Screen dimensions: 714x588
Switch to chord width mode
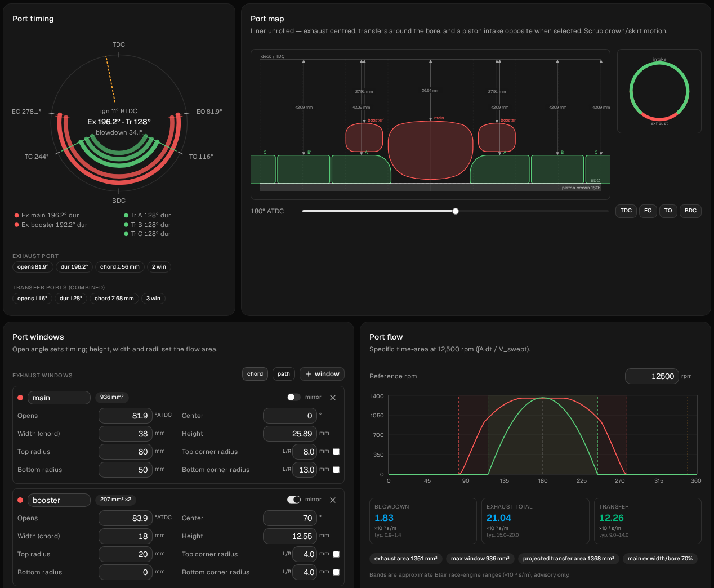click(255, 374)
